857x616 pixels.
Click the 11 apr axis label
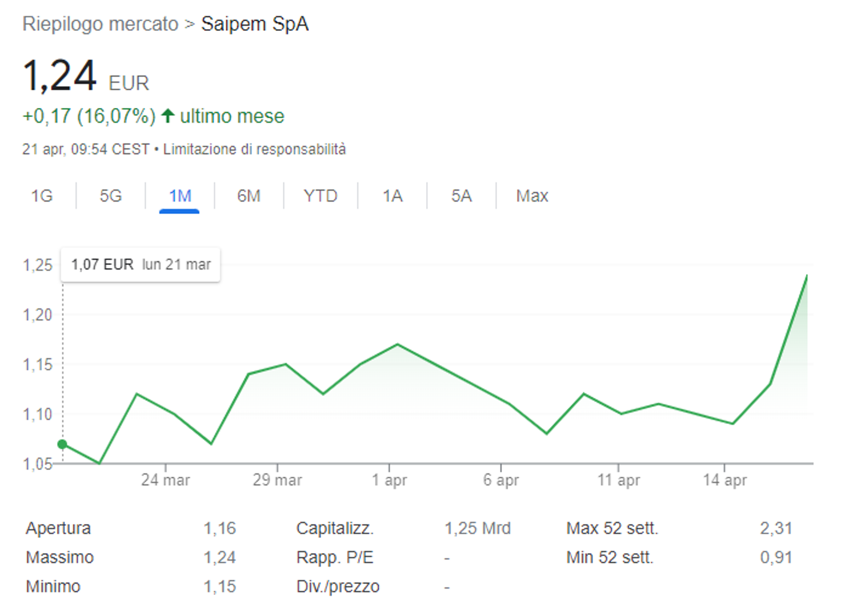619,480
